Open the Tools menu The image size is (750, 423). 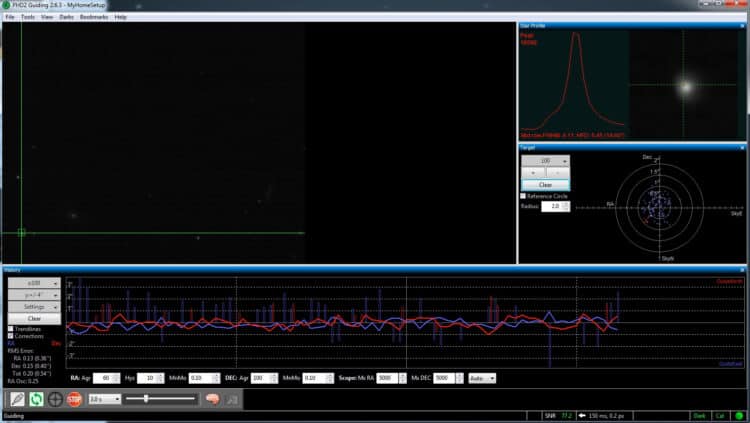pyautogui.click(x=28, y=17)
